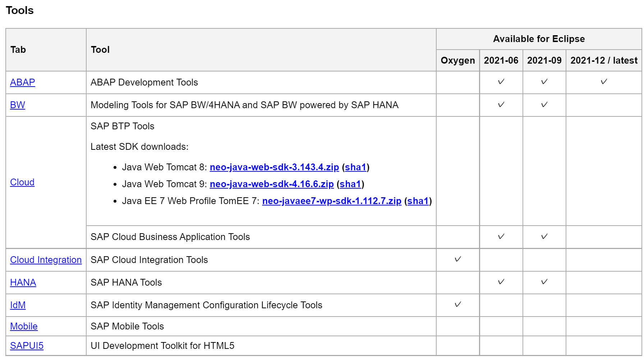Open the Mobile tab link
Image resolution: width=644 pixels, height=360 pixels.
pos(24,326)
